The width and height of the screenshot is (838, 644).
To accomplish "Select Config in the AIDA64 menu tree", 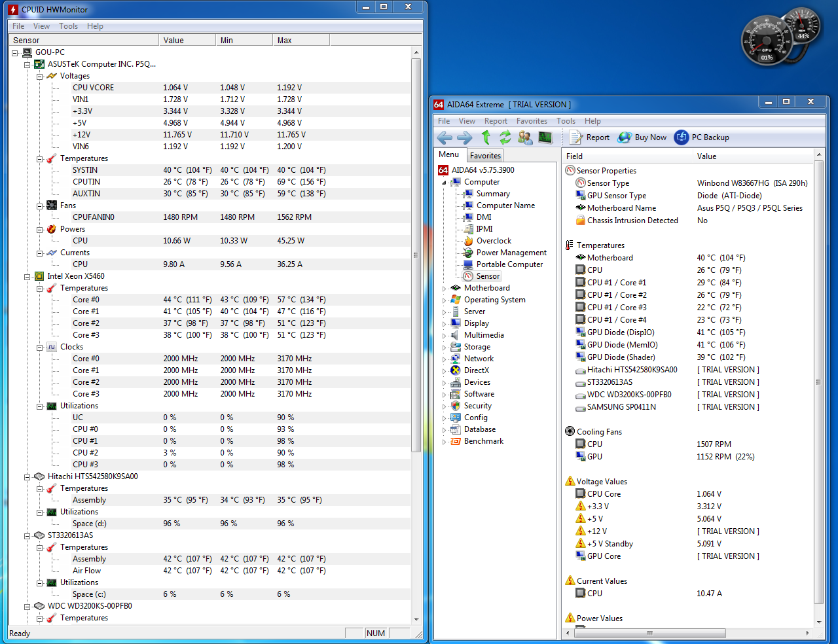I will (x=475, y=418).
